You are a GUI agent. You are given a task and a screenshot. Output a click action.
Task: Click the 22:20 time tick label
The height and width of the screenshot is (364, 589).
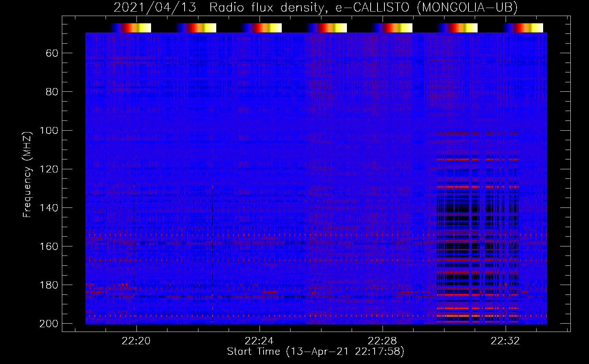pos(136,341)
